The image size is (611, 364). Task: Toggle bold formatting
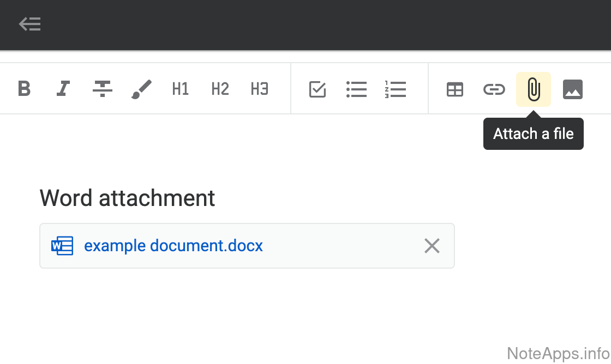pos(24,89)
